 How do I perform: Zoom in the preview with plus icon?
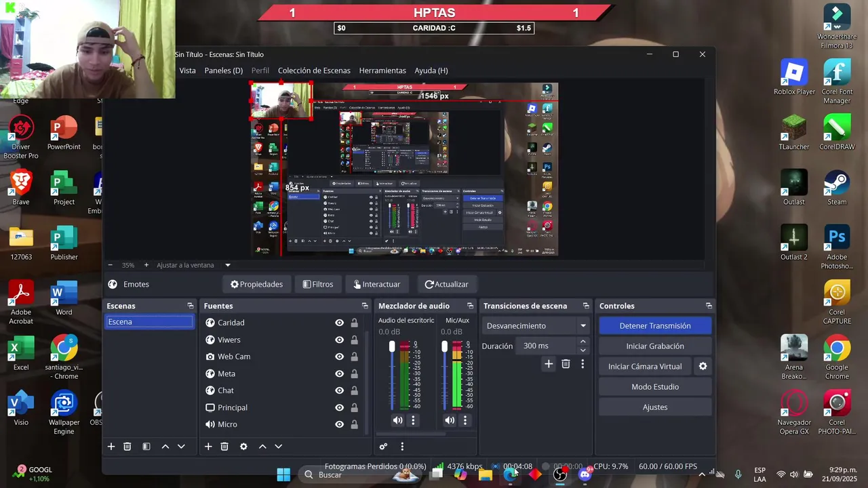[146, 265]
